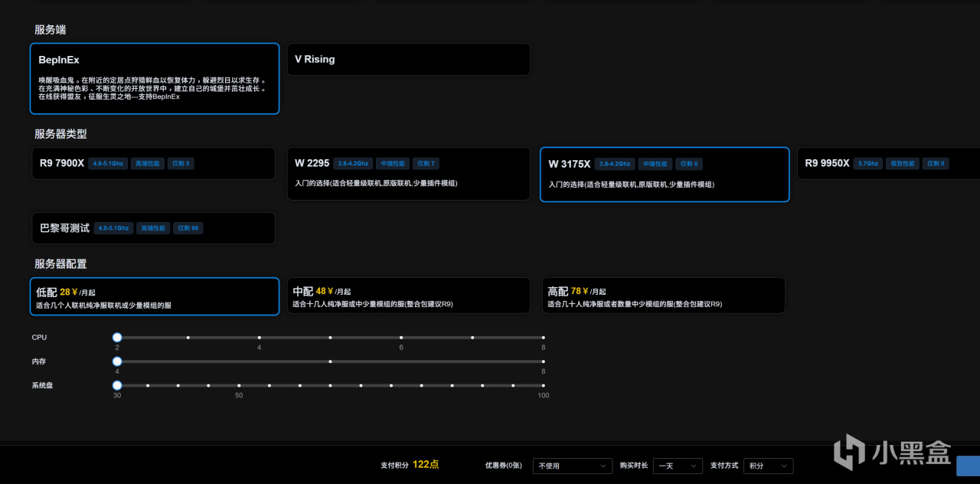Click the 高端性能 tag on 巴黎哥测试

[153, 228]
